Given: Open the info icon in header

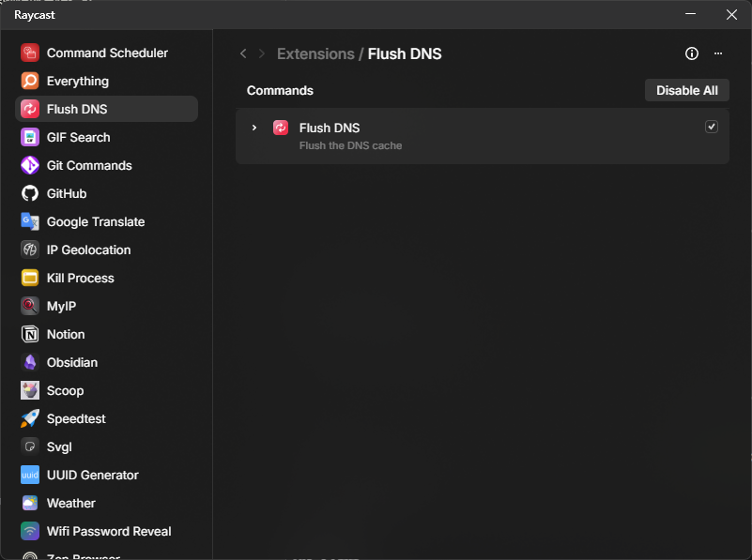Looking at the screenshot, I should [692, 54].
